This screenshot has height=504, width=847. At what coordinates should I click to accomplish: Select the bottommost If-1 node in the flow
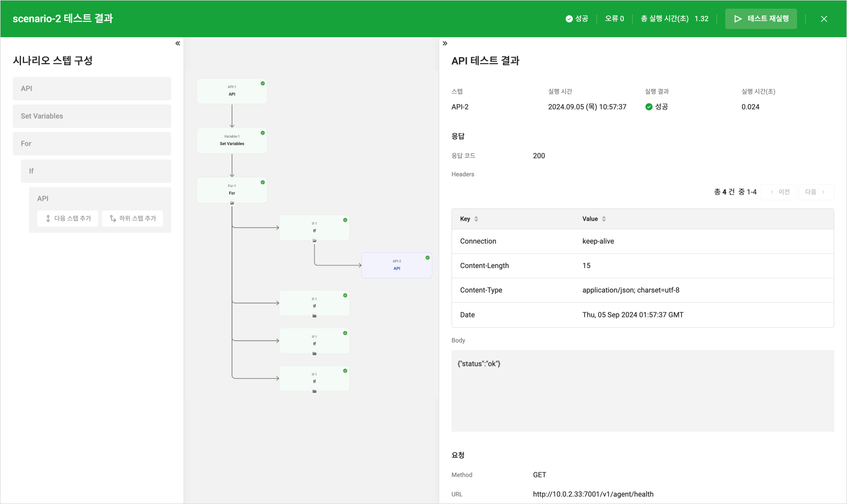pyautogui.click(x=314, y=378)
